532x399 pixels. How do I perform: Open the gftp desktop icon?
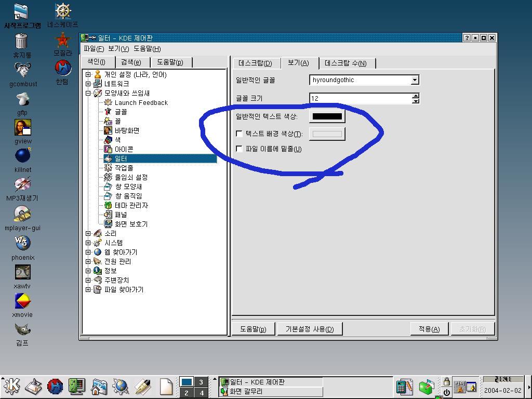pyautogui.click(x=22, y=99)
